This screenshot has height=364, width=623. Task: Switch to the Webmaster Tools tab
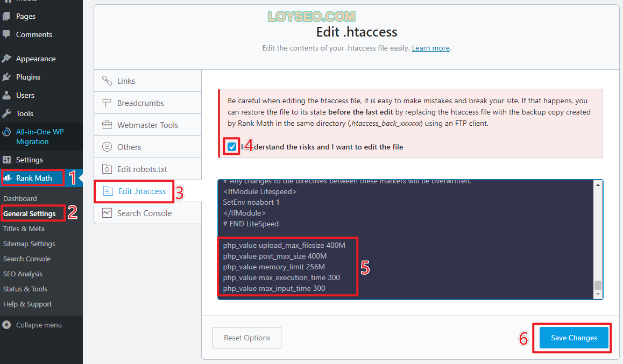tap(148, 125)
